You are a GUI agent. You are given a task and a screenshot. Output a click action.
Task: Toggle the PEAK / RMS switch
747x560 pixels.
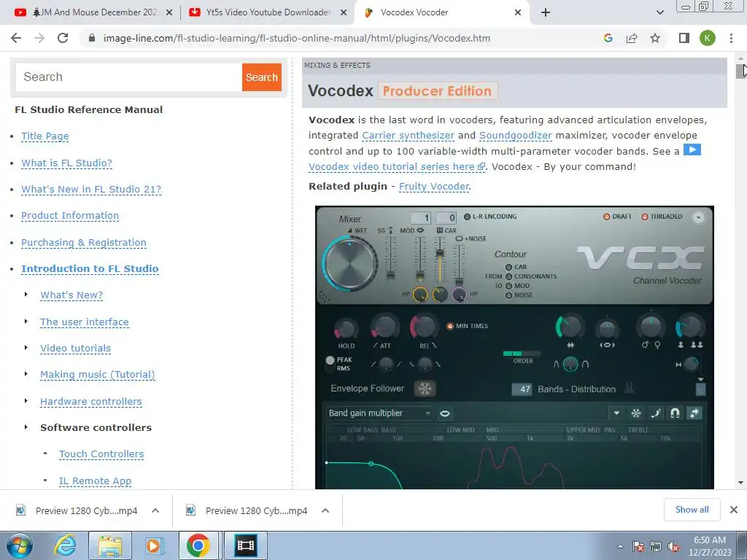pos(330,364)
